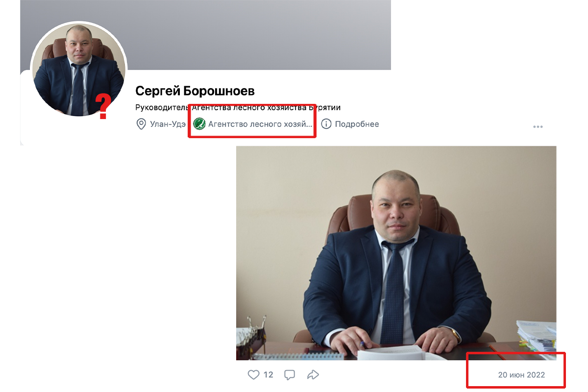Open comments via the speech bubble icon
This screenshot has width=588, height=392.
(x=290, y=375)
